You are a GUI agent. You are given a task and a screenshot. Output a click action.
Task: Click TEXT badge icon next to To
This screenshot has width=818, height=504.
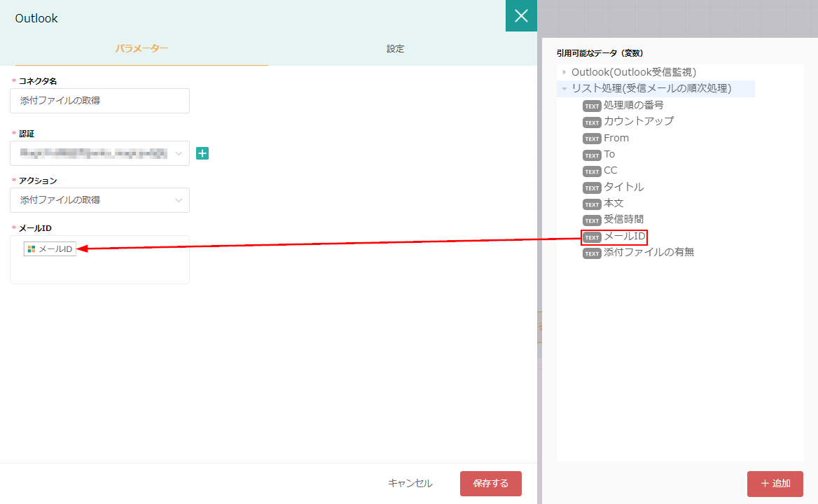click(592, 155)
